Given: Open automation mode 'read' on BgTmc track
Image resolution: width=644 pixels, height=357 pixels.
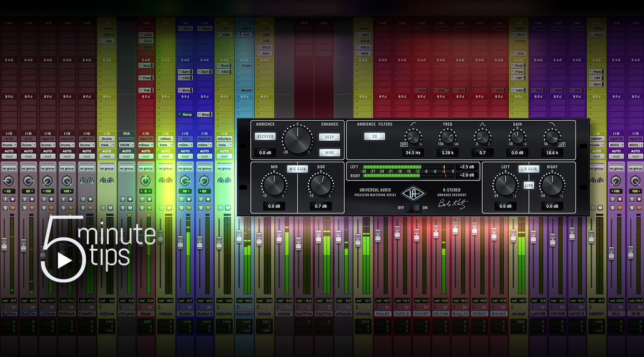Looking at the screenshot, I should coord(9,156).
